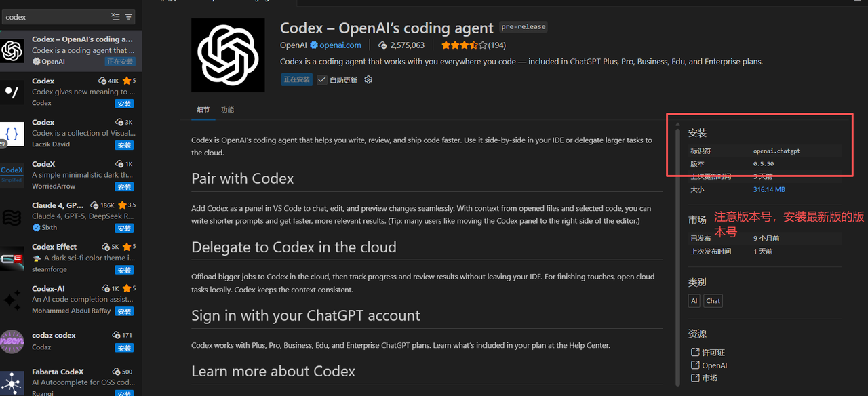Click the Fabarta CodeX extension icon
This screenshot has width=868, height=396.
[x=12, y=382]
